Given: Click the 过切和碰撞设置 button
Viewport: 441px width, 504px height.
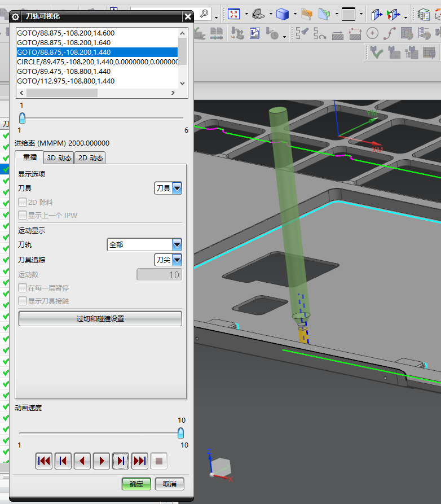Looking at the screenshot, I should coord(100,319).
